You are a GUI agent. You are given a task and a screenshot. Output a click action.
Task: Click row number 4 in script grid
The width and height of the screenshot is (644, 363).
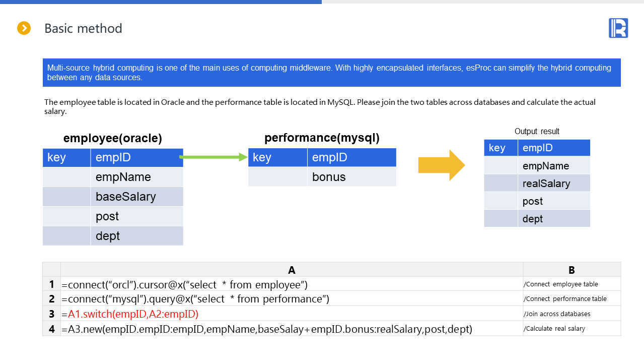[x=51, y=329]
